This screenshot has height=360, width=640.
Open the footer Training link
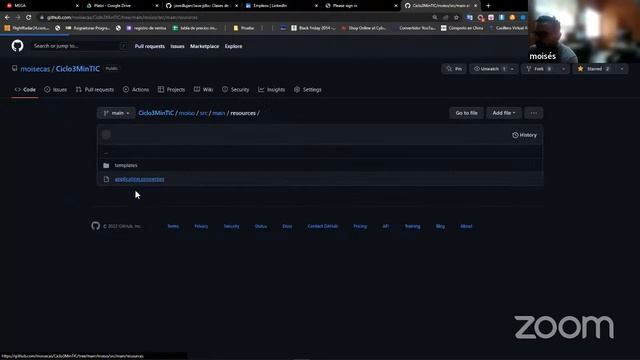(412, 226)
